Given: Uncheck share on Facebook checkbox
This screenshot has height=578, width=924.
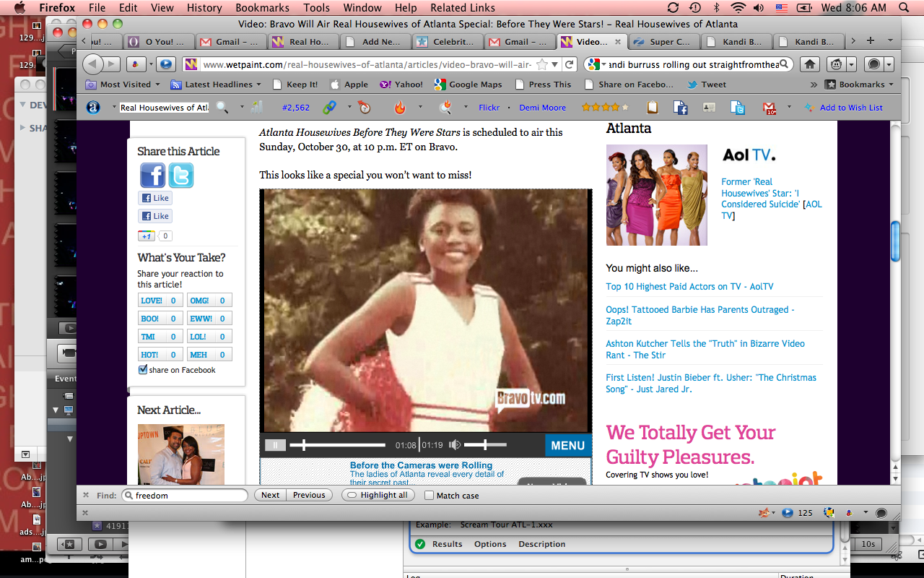Looking at the screenshot, I should pos(143,370).
